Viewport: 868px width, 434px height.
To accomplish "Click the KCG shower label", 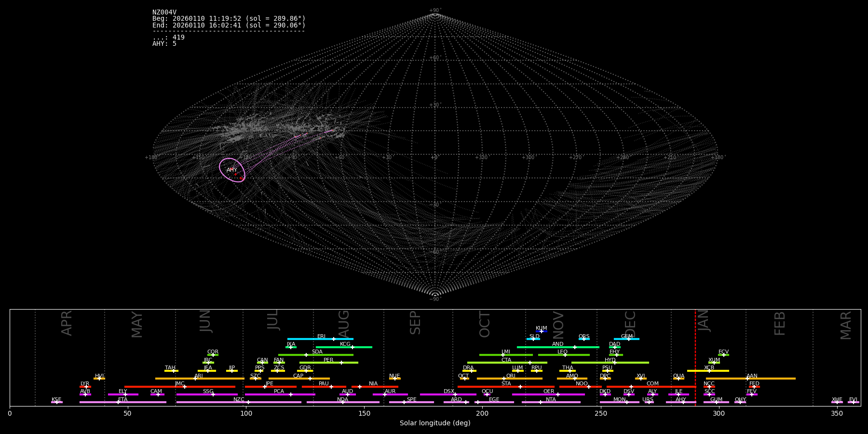I will [x=345, y=344].
